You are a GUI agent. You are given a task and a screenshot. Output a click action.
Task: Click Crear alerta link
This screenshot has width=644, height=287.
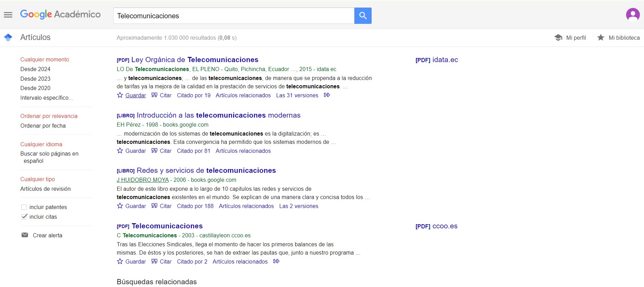[x=48, y=235]
